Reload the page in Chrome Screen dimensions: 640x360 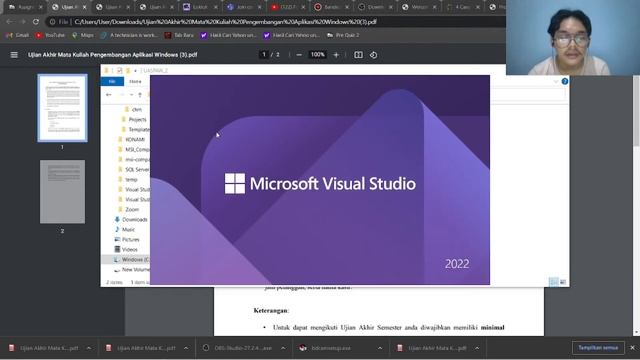[36, 22]
